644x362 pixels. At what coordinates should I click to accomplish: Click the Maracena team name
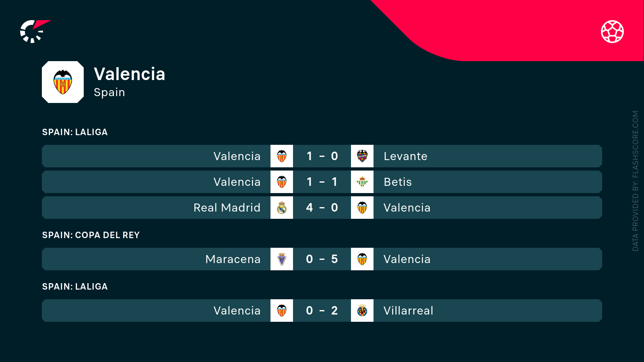pyautogui.click(x=233, y=259)
